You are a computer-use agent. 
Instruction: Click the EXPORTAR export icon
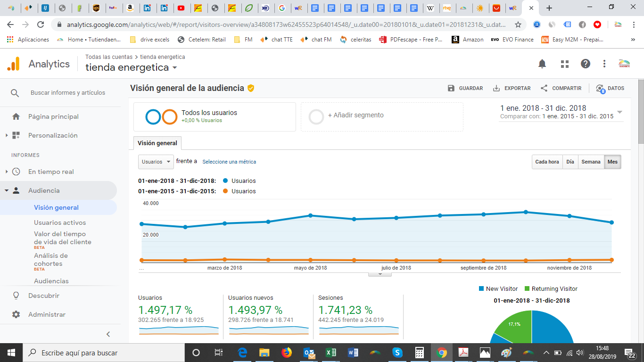(x=496, y=88)
